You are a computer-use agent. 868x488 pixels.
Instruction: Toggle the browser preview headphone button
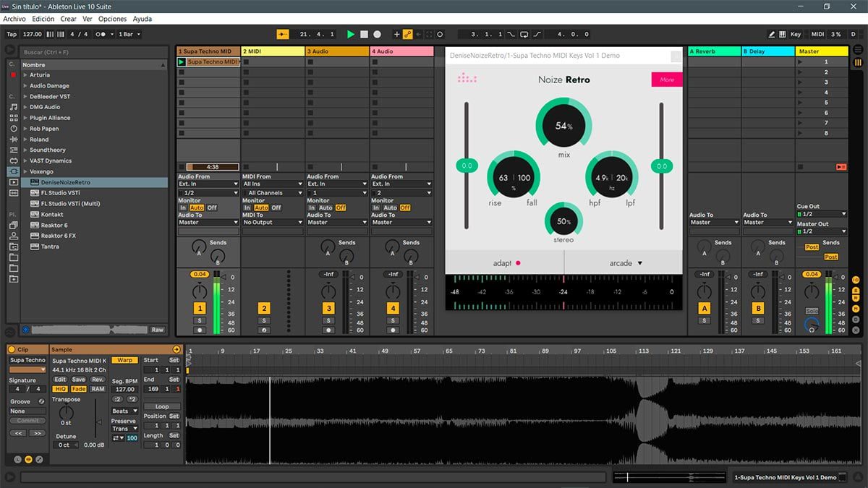(26, 330)
